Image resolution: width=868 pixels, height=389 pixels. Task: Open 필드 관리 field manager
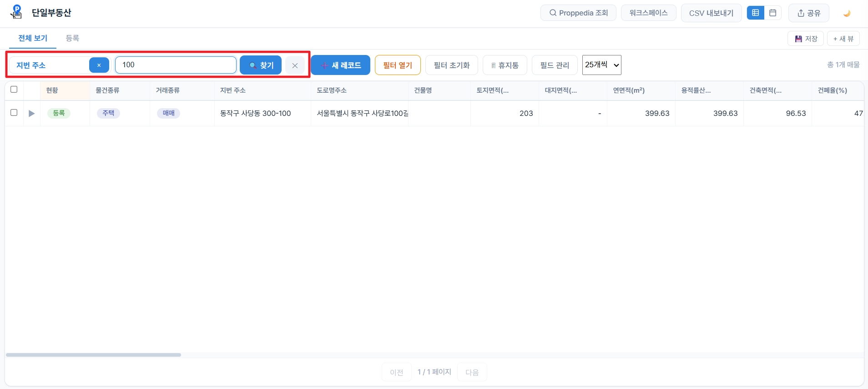pyautogui.click(x=555, y=65)
